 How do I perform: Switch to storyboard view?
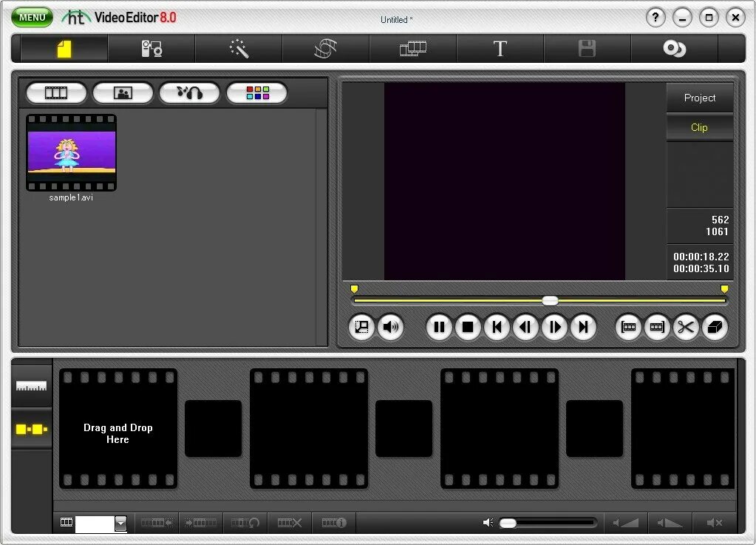coord(31,429)
